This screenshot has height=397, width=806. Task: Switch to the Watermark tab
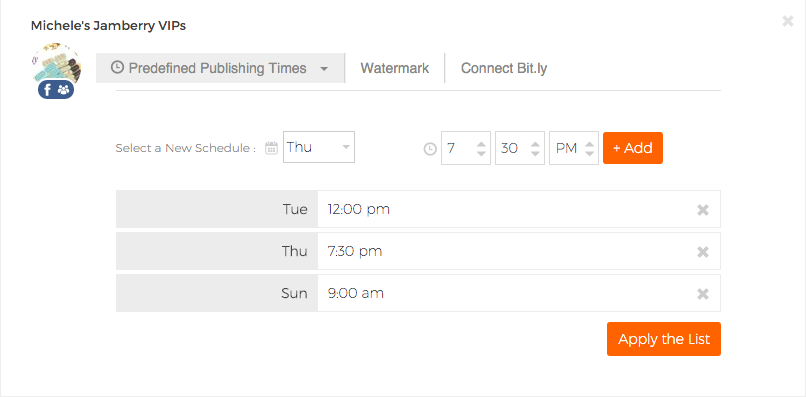395,68
